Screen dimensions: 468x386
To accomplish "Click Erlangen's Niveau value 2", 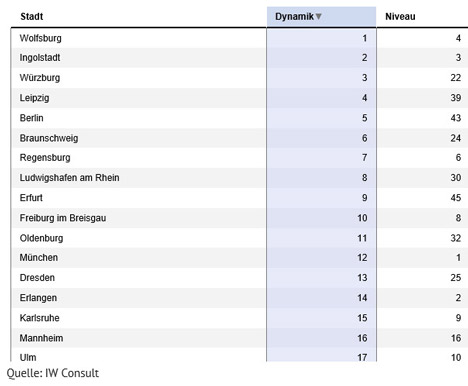I will pos(458,298).
